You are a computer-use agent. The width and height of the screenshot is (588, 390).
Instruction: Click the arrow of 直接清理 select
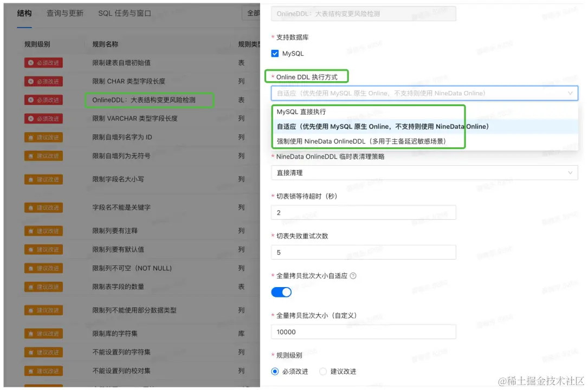570,173
